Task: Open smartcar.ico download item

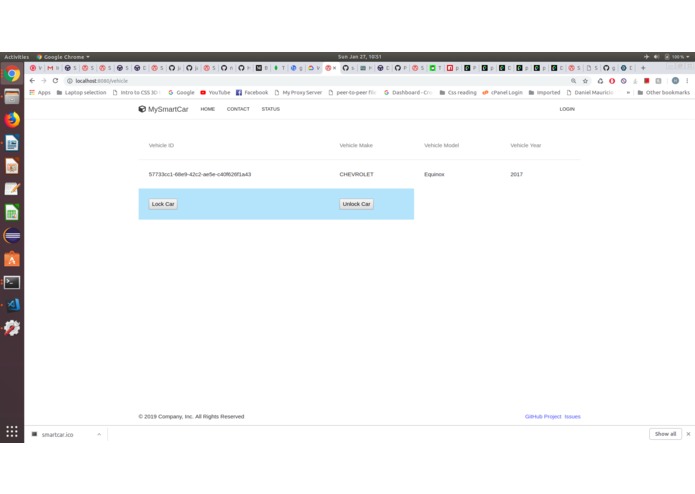Action: coord(58,435)
